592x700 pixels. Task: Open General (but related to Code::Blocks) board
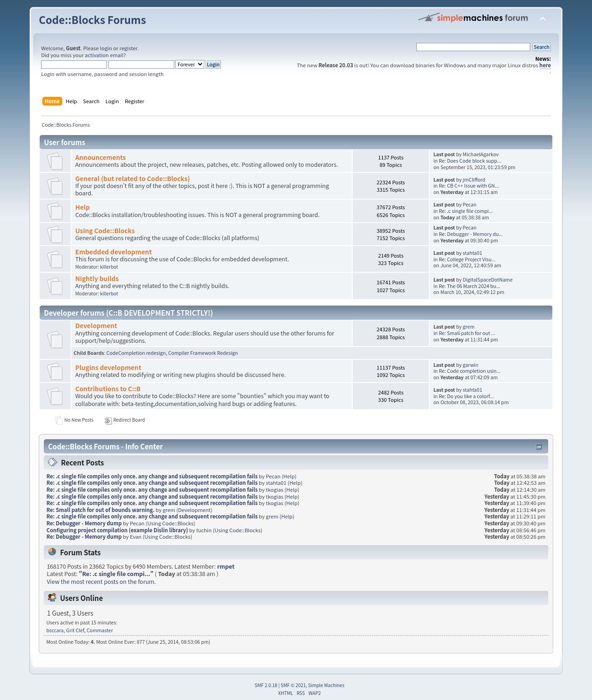pos(132,179)
